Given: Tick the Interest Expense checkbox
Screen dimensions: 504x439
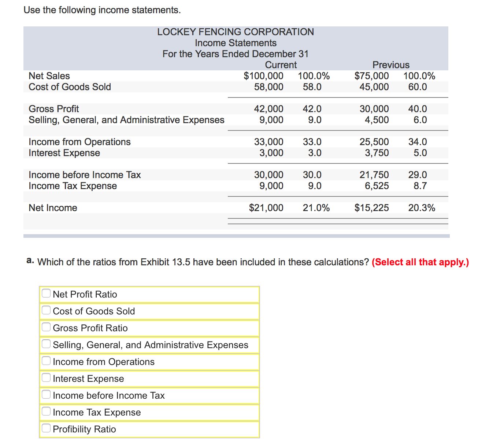Looking at the screenshot, I should pos(46,378).
